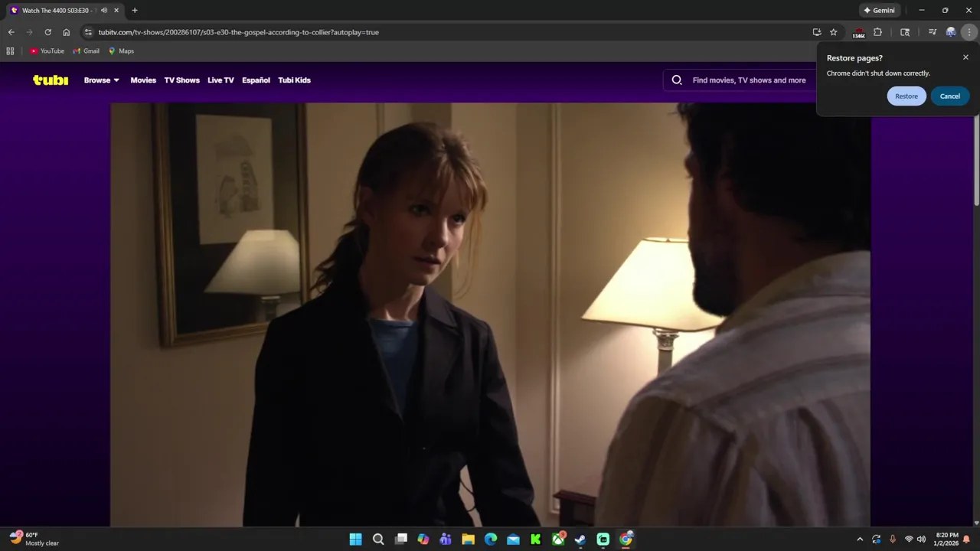This screenshot has height=551, width=980.
Task: Open the Chrome extensions puzzle icon
Action: (x=877, y=32)
